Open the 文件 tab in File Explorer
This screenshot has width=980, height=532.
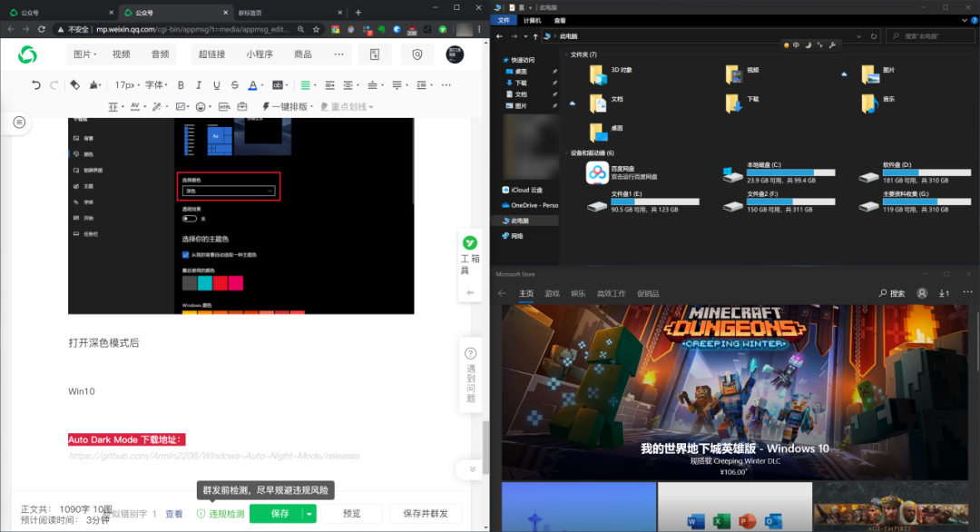point(504,21)
